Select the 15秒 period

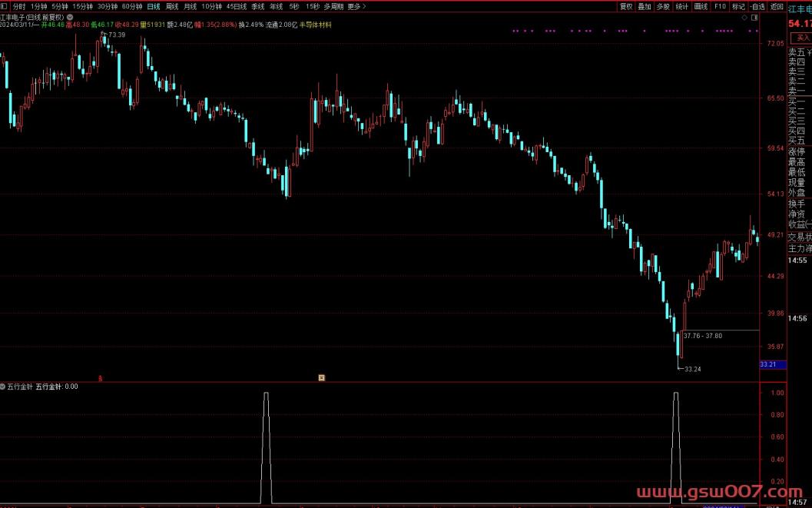click(x=312, y=6)
